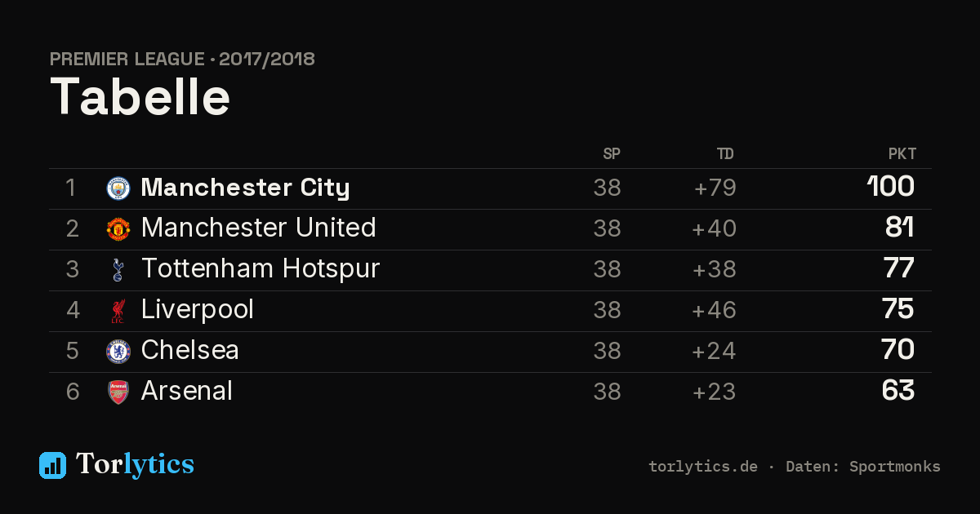The width and height of the screenshot is (980, 514).
Task: Select the Manchester City team name
Action: point(245,188)
